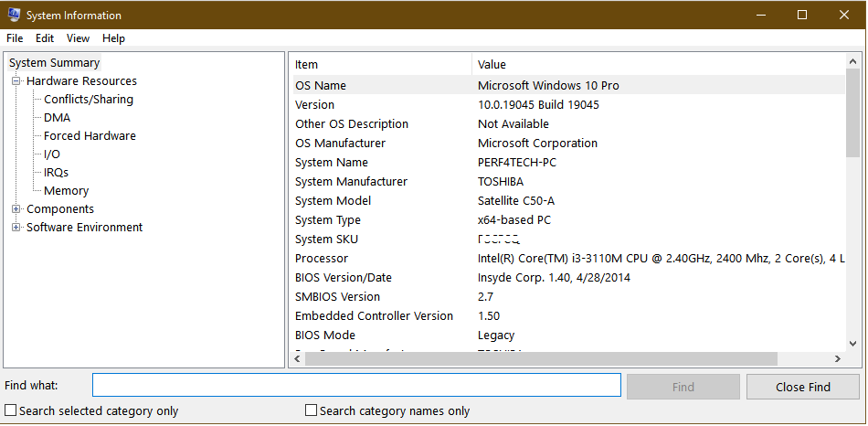Open Conflicts/Sharing category
The height and width of the screenshot is (426, 868).
click(x=89, y=99)
